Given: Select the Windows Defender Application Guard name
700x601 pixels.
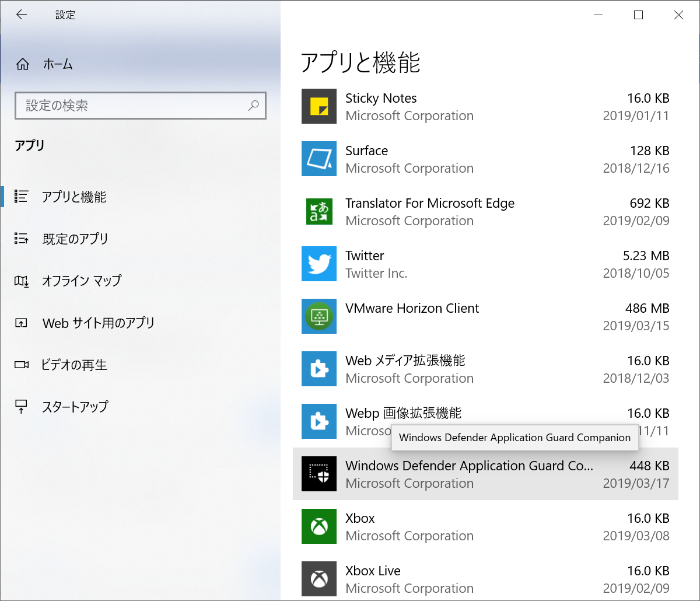Looking at the screenshot, I should tap(469, 466).
